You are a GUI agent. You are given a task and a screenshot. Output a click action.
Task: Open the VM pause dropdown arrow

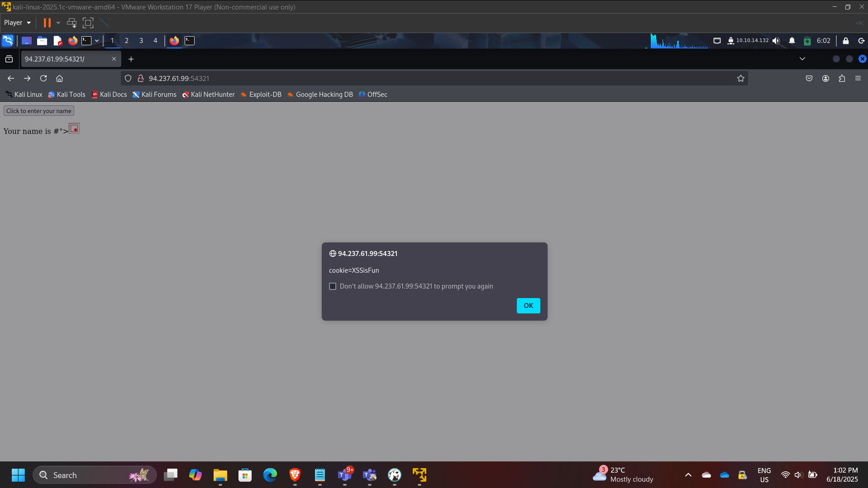click(58, 23)
